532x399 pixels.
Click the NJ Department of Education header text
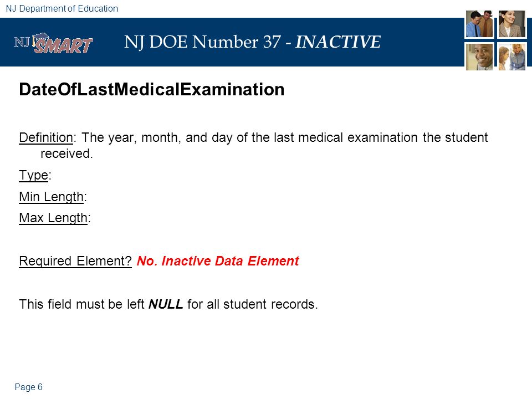(62, 8)
